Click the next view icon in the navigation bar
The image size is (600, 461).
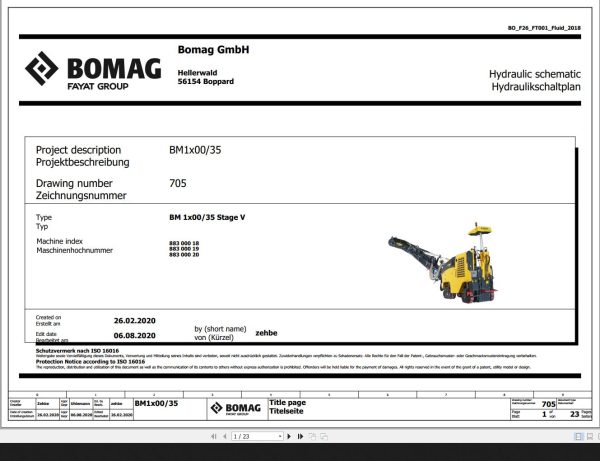coord(324,436)
